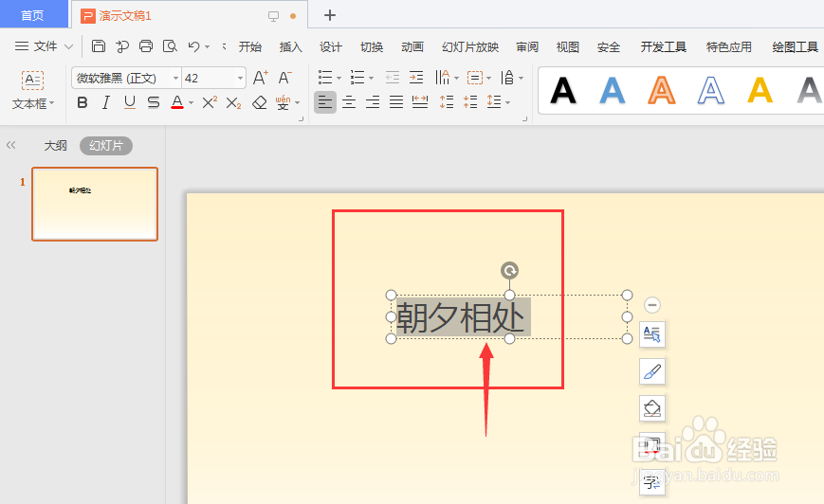Image resolution: width=824 pixels, height=504 pixels.
Task: Toggle Underline formatting
Action: click(129, 102)
